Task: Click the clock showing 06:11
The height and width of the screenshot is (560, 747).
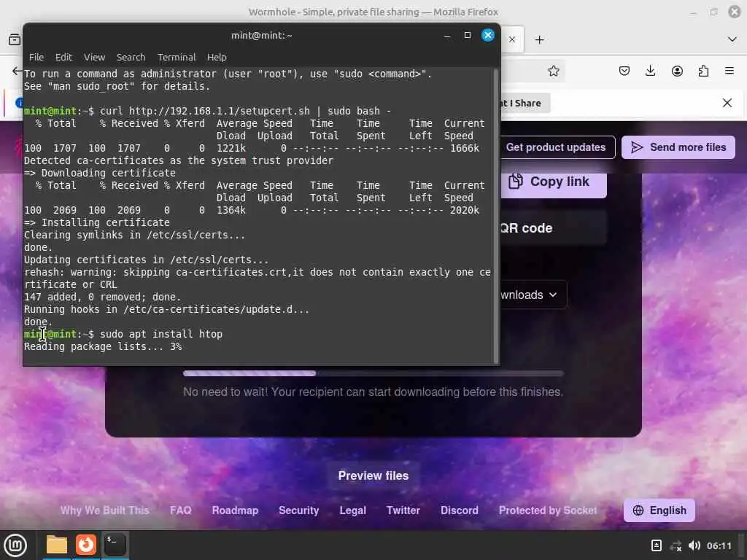Action: click(x=719, y=545)
